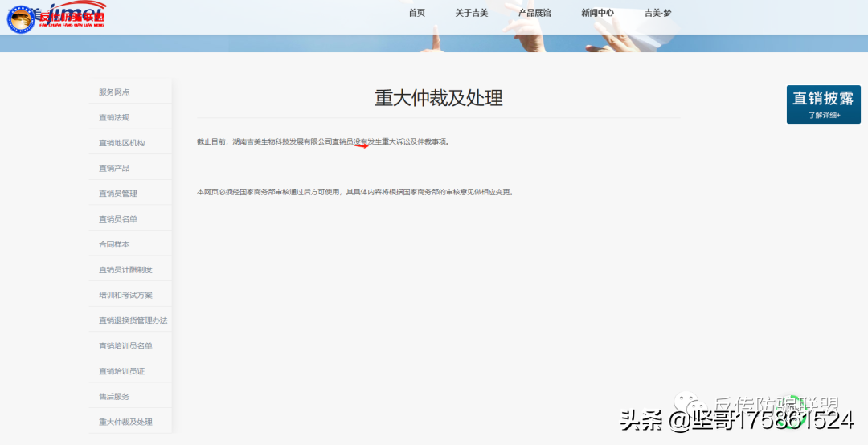The height and width of the screenshot is (445, 868).
Task: Click the 直销披露 了解详细+ button
Action: point(824,104)
